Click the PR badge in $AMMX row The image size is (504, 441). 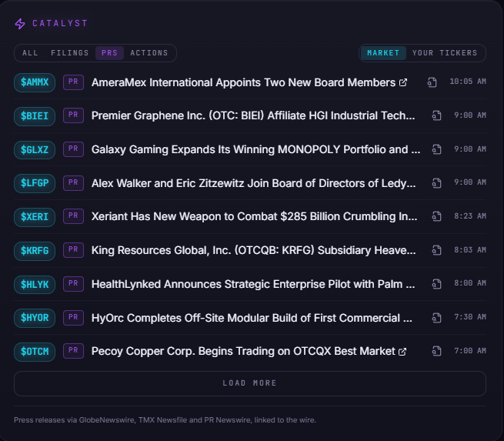click(x=73, y=82)
